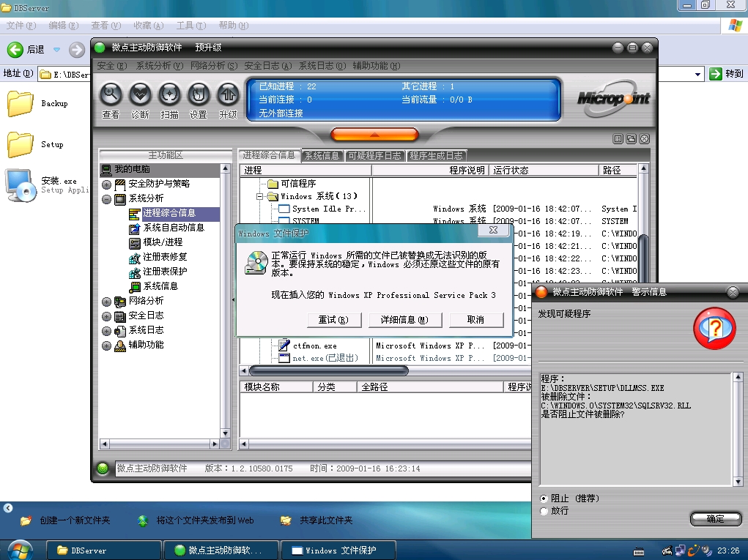
Task: Click the ctfmon.exe process icon
Action: click(x=284, y=345)
